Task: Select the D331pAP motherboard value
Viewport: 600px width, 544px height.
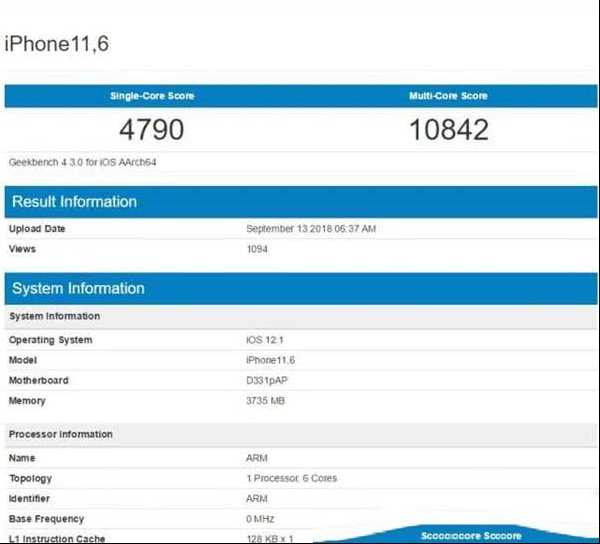Action: [267, 381]
